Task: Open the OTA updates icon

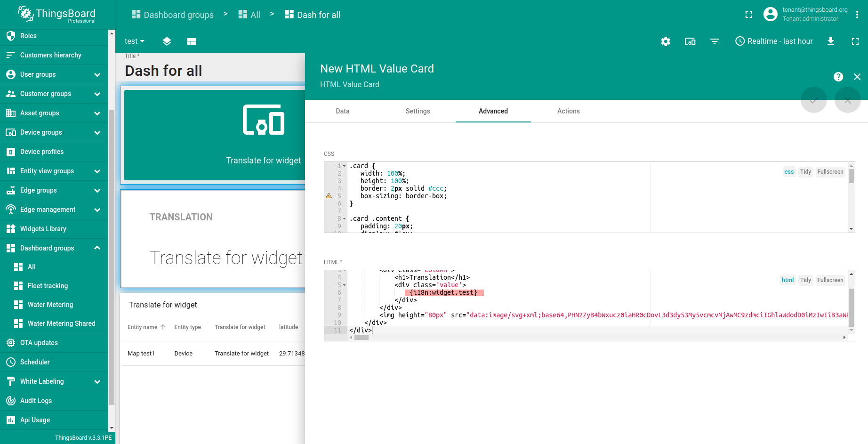Action: click(11, 343)
